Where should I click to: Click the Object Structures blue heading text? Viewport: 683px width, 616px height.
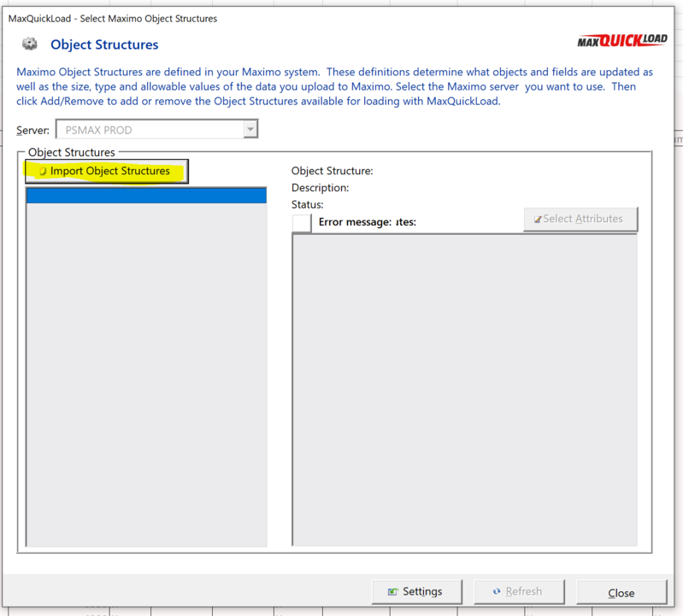pos(104,44)
